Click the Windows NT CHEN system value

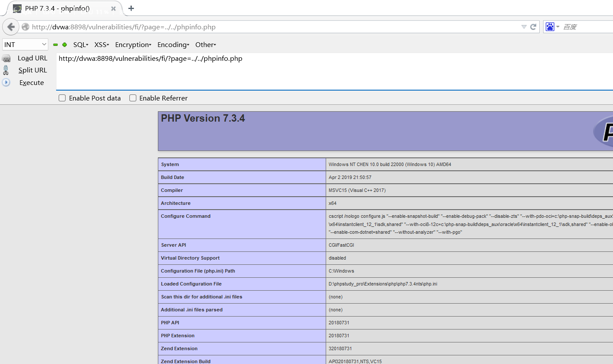coord(390,164)
